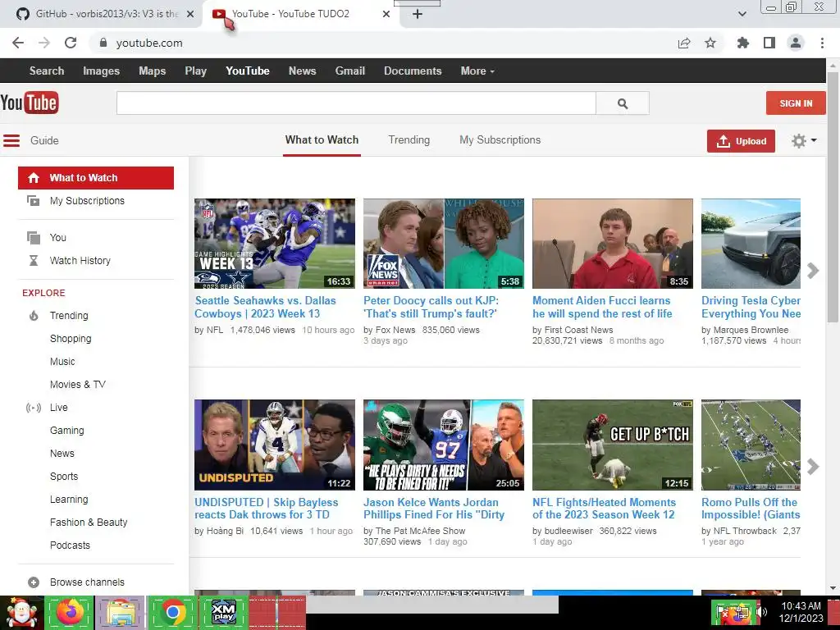840x630 pixels.
Task: Open UNDISPUTED Skip Bayless video title
Action: coord(267,509)
